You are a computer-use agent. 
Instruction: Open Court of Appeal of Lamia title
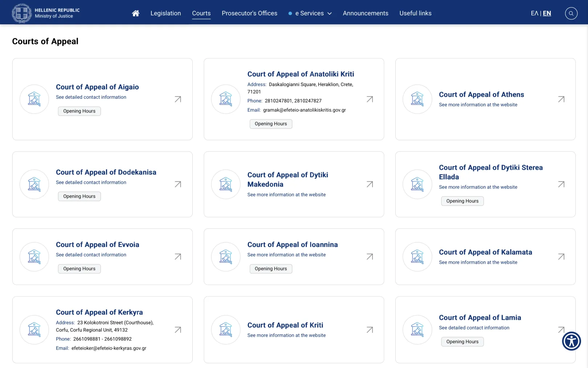(x=480, y=318)
